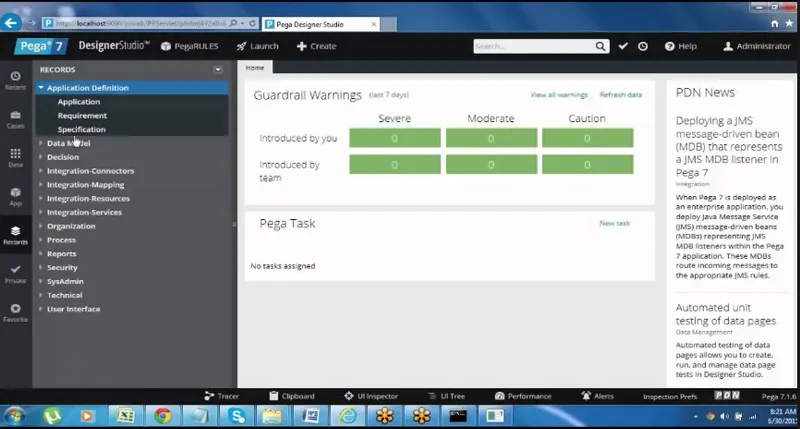
Task: Open the Launch menu
Action: (x=258, y=46)
